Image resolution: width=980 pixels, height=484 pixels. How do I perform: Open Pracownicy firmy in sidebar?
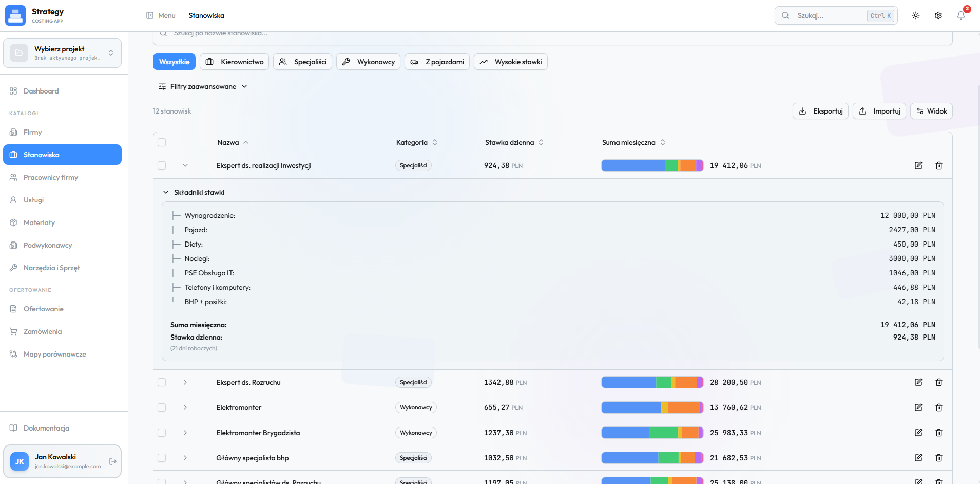click(x=51, y=177)
